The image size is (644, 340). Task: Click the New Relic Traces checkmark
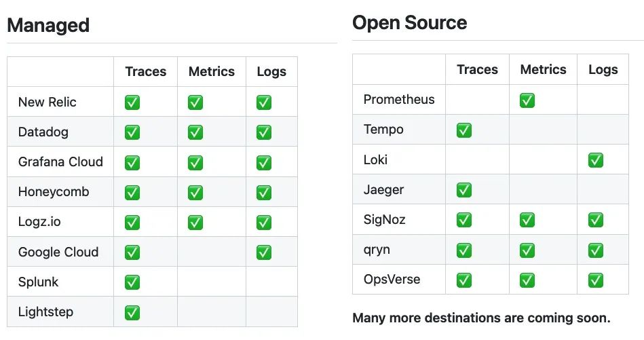click(132, 102)
